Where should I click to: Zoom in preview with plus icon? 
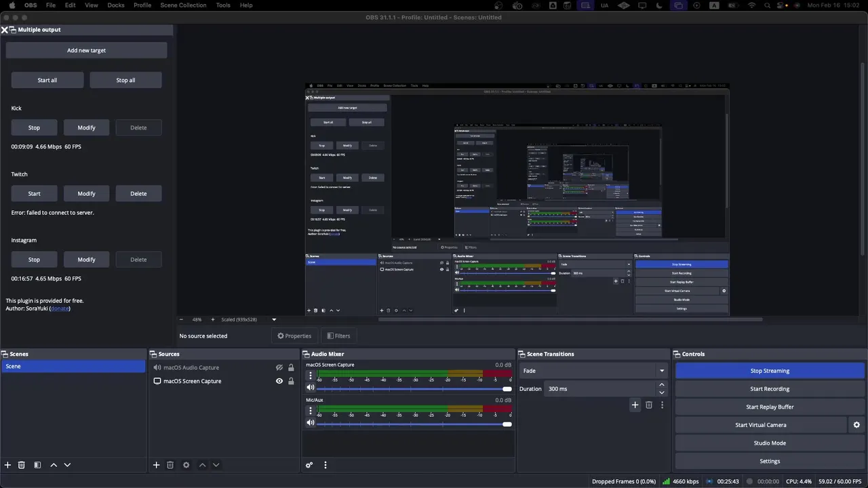[x=212, y=319]
